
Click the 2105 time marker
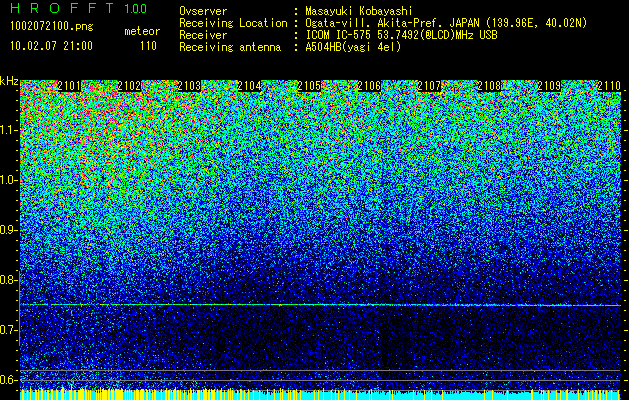point(309,86)
